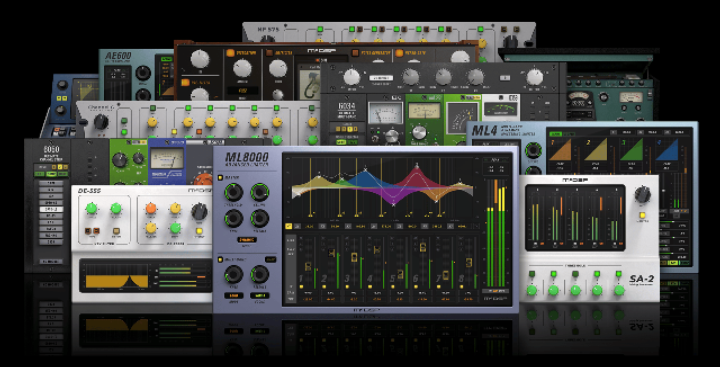The image size is (720, 367).
Task: Toggle the second green LED button on SA-2
Action: tap(553, 274)
